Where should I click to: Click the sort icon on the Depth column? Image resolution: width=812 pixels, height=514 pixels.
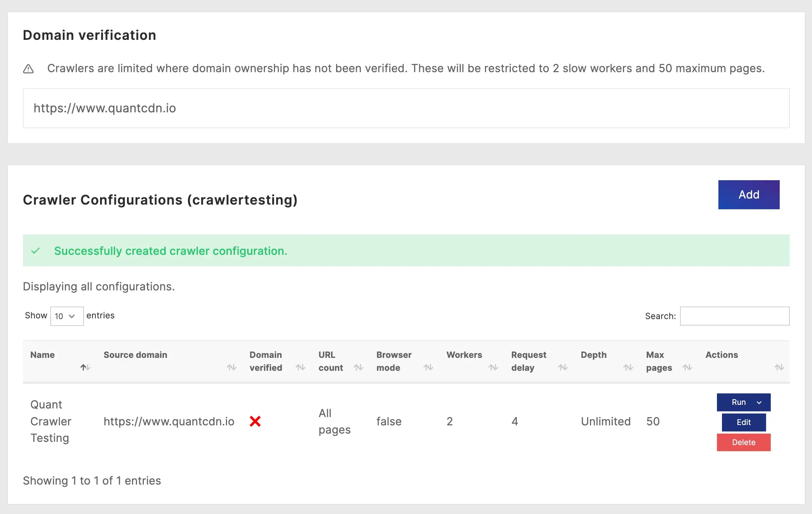[628, 367]
